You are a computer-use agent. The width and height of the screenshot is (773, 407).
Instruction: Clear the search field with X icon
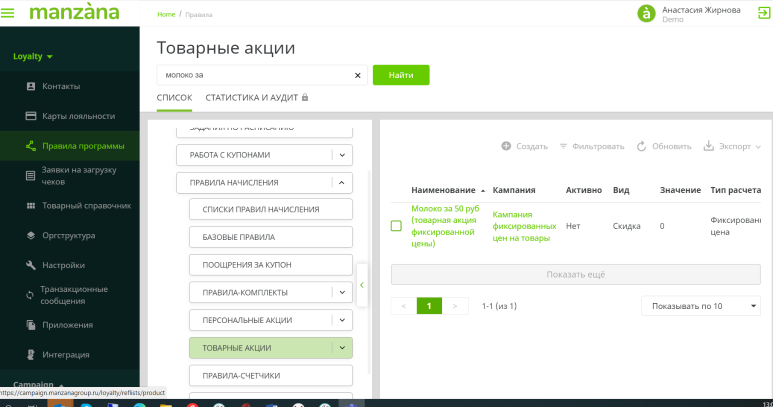click(x=358, y=75)
